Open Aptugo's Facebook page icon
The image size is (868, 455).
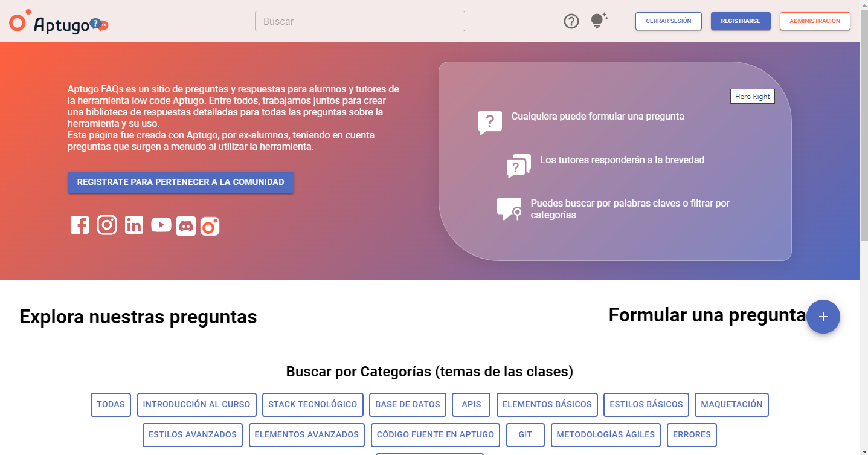coord(79,225)
